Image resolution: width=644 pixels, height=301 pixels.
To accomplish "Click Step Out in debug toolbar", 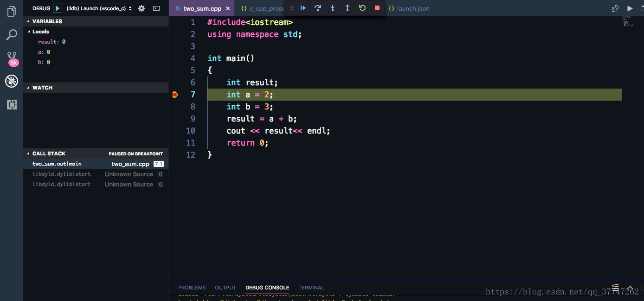I will (x=348, y=8).
